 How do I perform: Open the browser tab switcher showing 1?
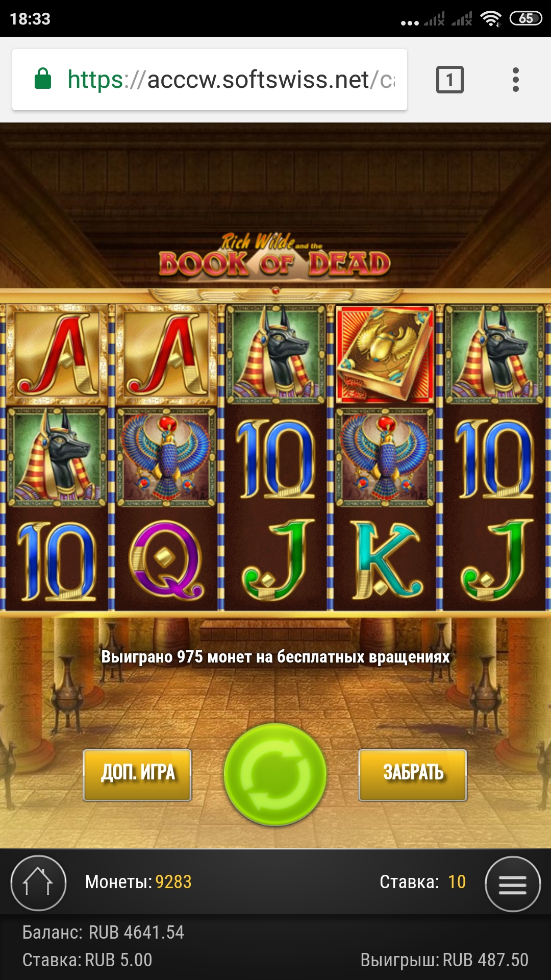point(449,80)
